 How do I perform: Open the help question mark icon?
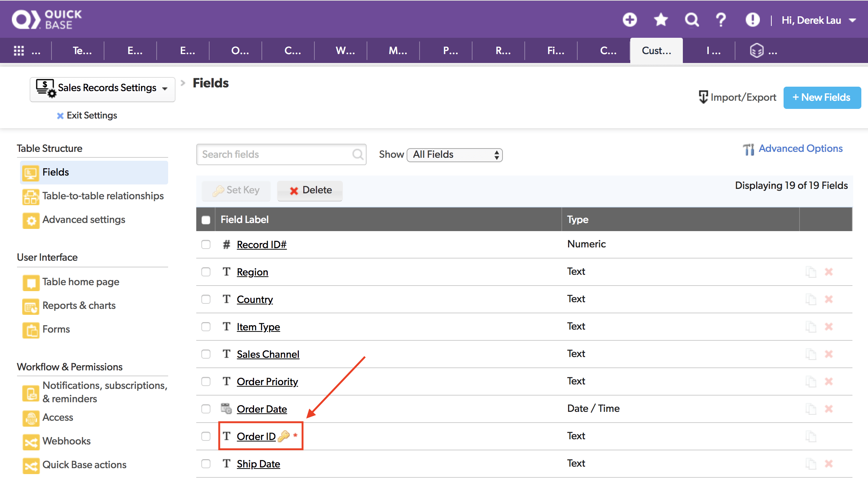[721, 20]
